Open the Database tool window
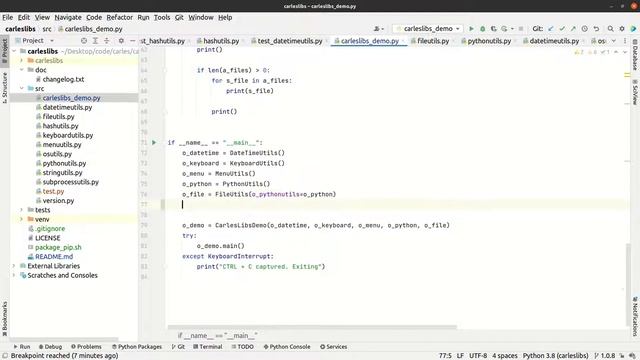 635,55
